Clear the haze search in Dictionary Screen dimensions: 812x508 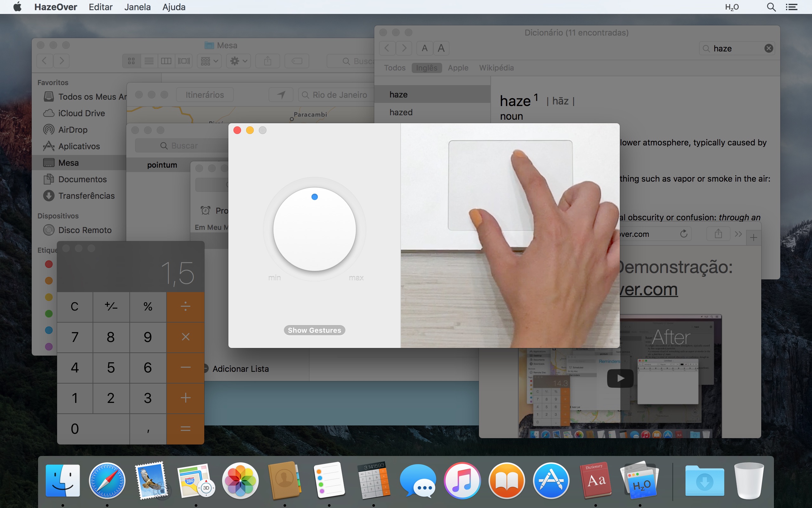click(769, 48)
